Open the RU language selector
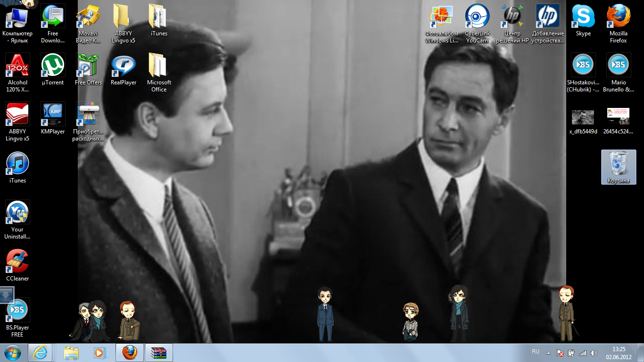The width and height of the screenshot is (644, 362). click(536, 352)
